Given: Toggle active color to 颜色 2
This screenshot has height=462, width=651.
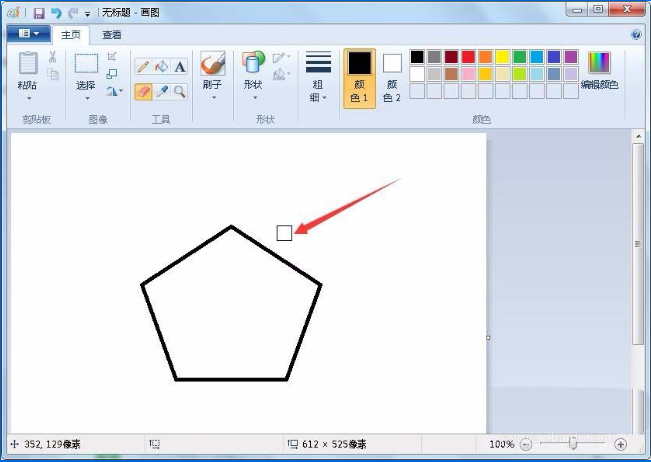Looking at the screenshot, I should (x=392, y=77).
